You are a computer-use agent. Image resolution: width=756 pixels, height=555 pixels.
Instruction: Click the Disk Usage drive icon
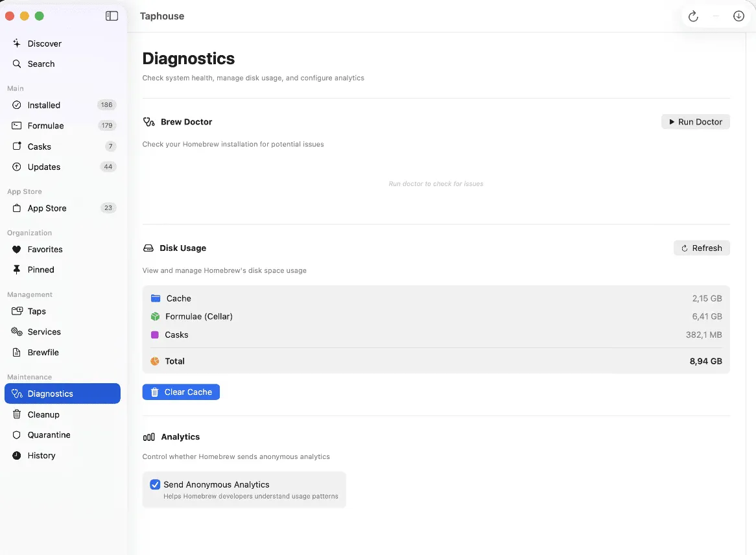[148, 248]
